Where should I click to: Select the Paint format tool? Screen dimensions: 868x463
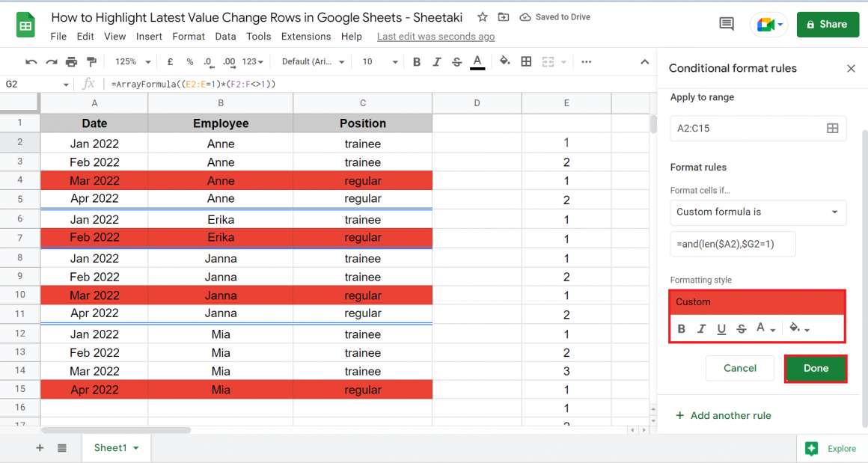pos(91,61)
